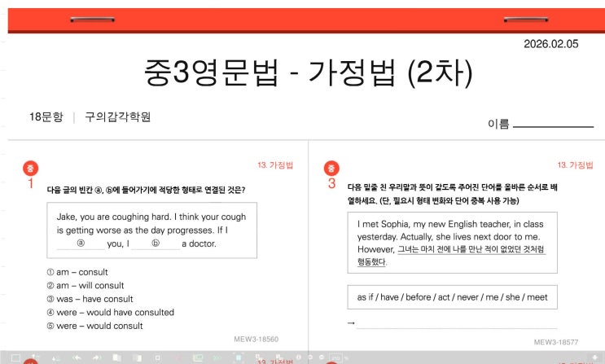
Task: Click the right-pointing redo arrow in bottom toolbar
Action: [x=96, y=357]
